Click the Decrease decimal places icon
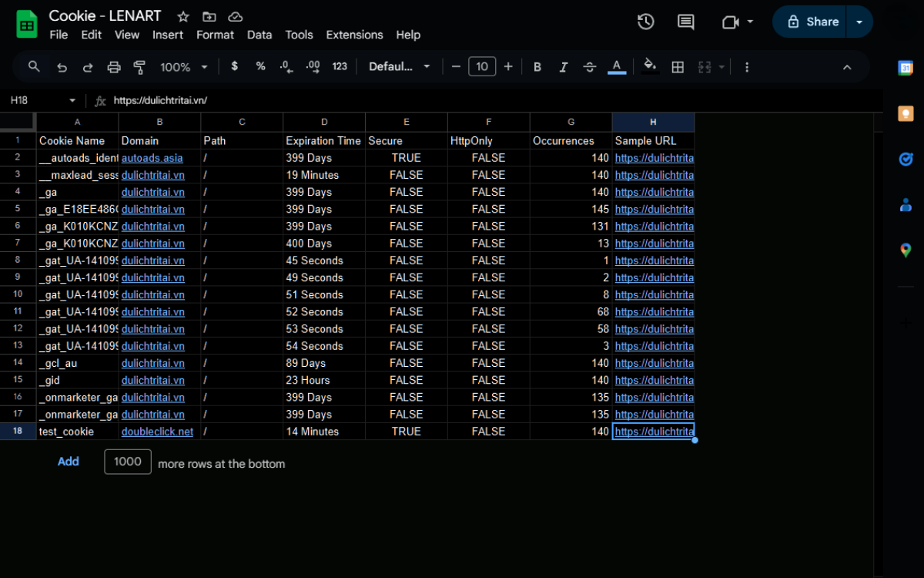Image resolution: width=924 pixels, height=578 pixels. tap(286, 66)
